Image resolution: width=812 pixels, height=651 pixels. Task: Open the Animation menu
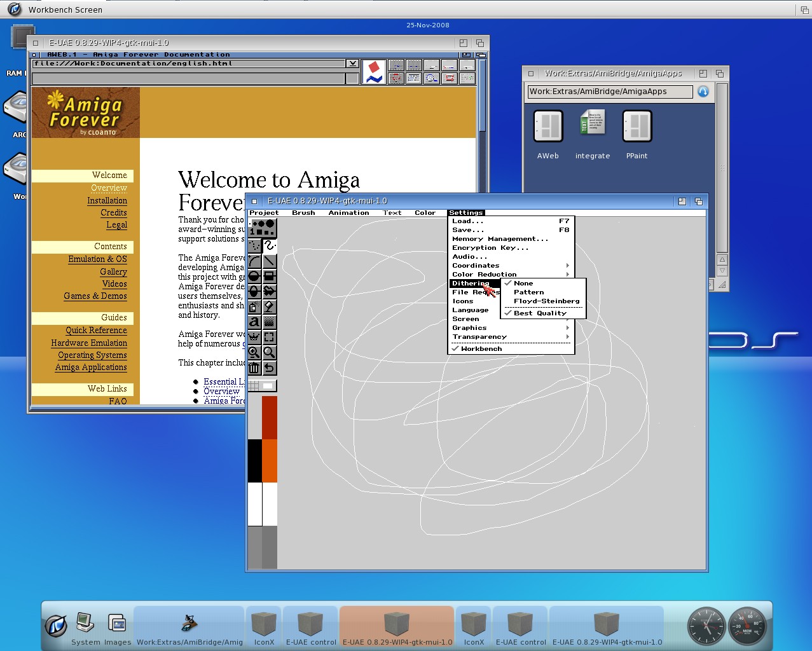348,213
